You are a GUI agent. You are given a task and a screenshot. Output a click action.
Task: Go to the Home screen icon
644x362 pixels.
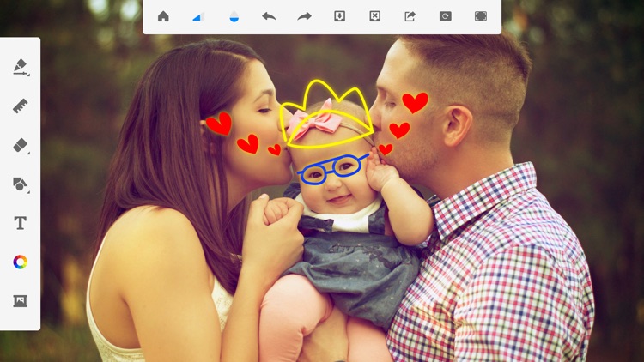(163, 16)
